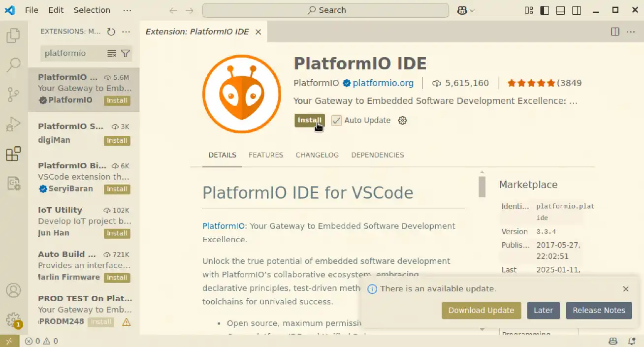Install the SeryiBaran extension
This screenshot has width=644, height=347.
(x=117, y=189)
